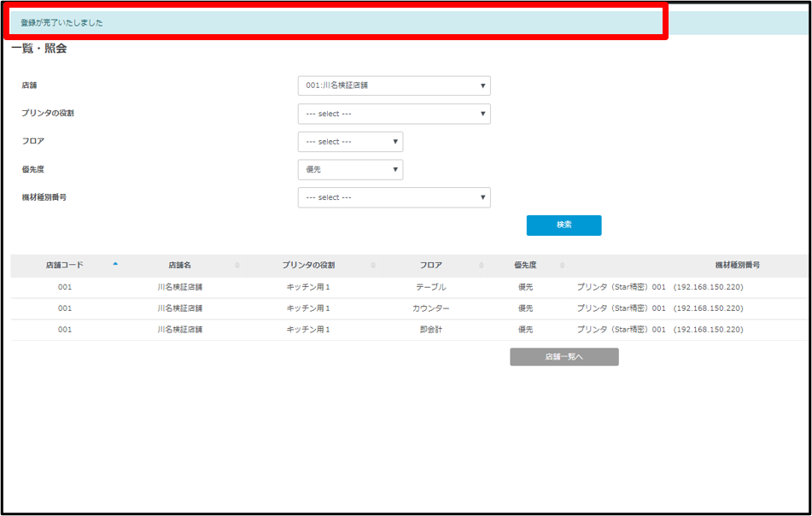Select the row with フロア 即会計
Viewport: 812px width, 516px height.
coord(409,330)
